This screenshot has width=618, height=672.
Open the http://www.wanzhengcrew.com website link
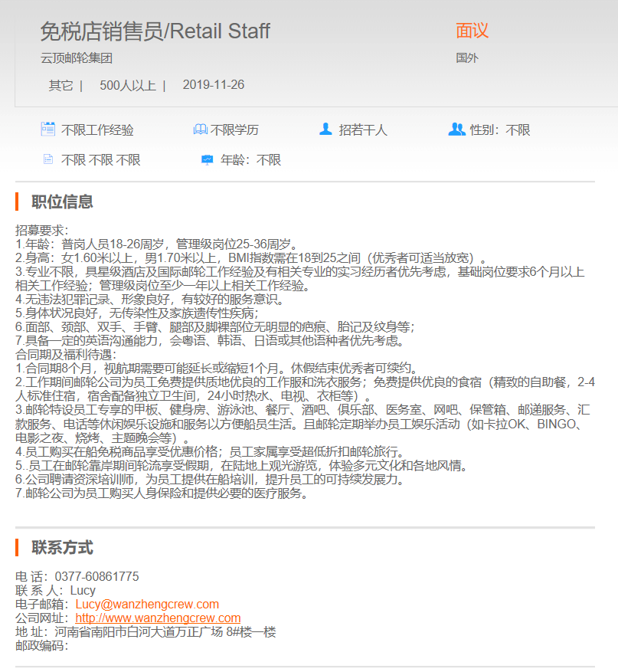point(158,618)
